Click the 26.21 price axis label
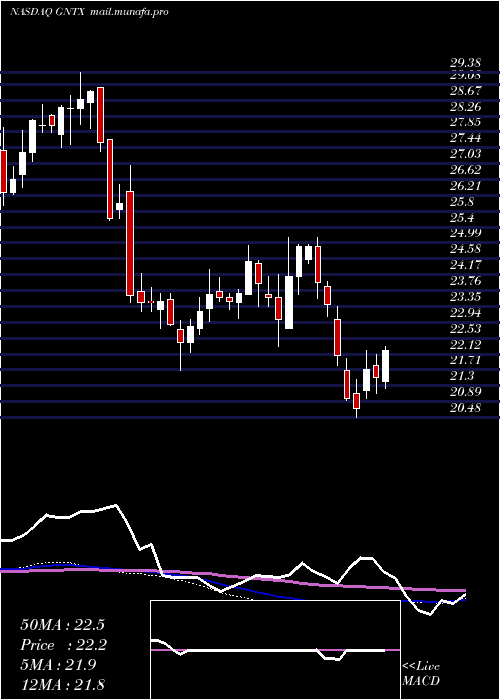The image size is (500, 700). 467,186
